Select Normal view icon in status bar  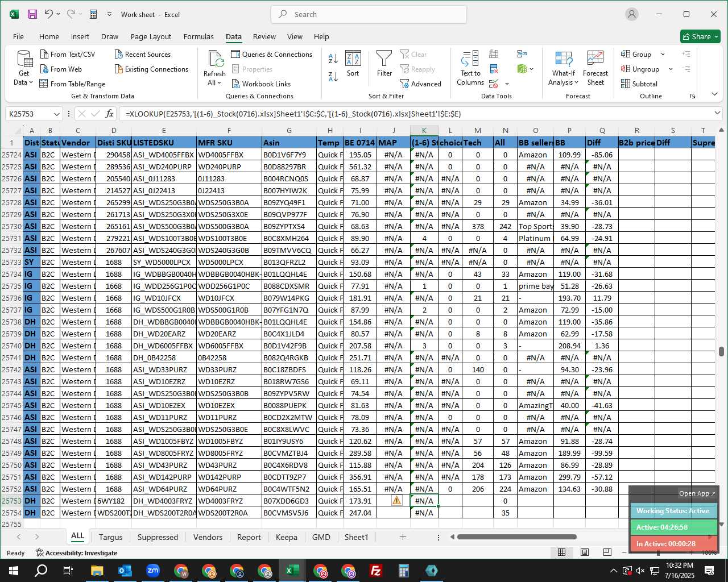pos(561,552)
